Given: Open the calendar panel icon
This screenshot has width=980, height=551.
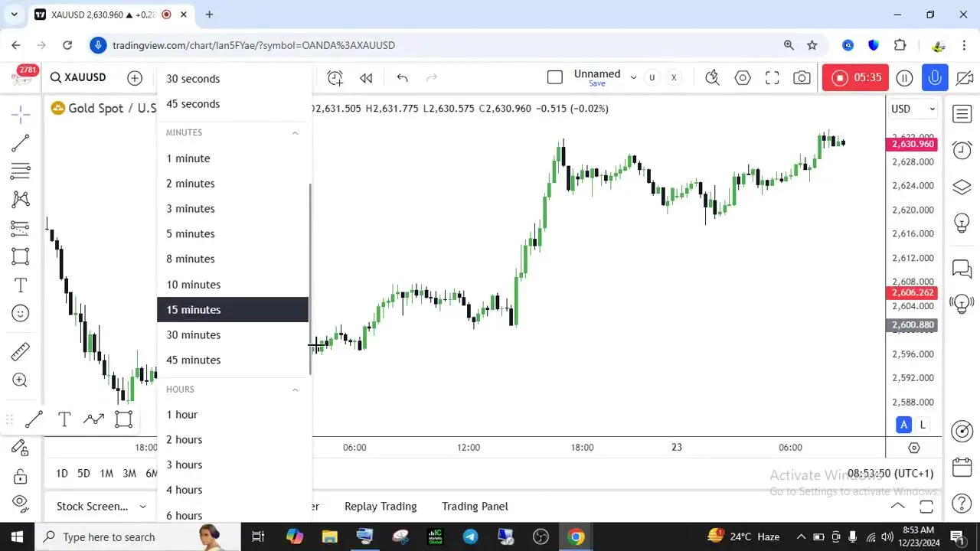Looking at the screenshot, I should tap(962, 468).
